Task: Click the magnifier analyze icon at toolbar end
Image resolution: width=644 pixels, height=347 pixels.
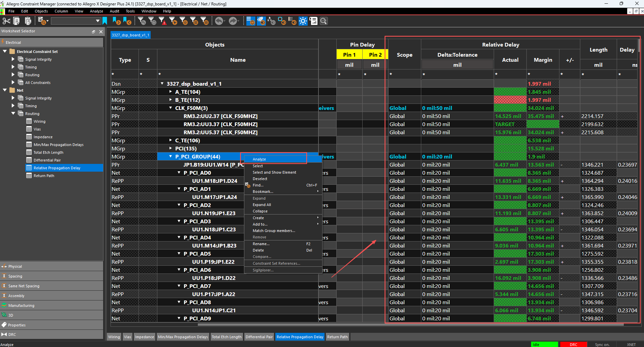Action: (x=324, y=21)
